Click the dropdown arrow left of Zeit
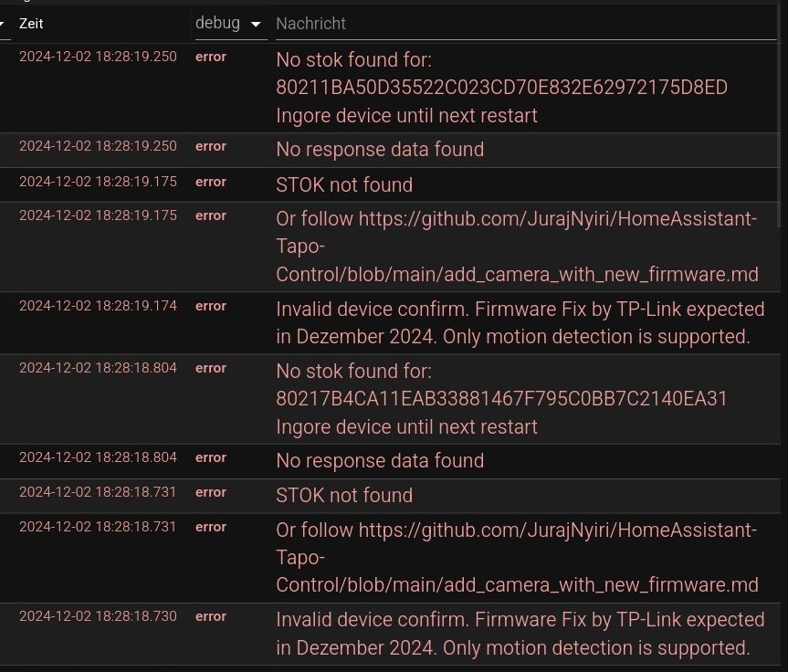 2,24
